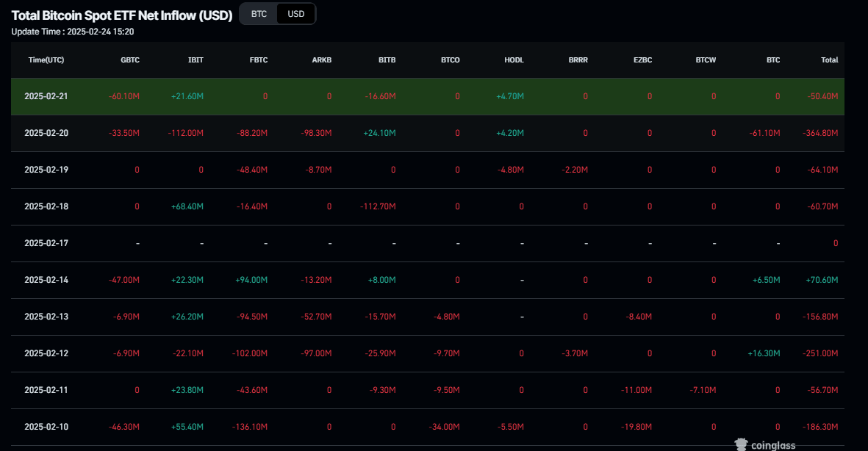Select the BITB column header
Viewport: 868px width, 451px height.
(x=387, y=60)
